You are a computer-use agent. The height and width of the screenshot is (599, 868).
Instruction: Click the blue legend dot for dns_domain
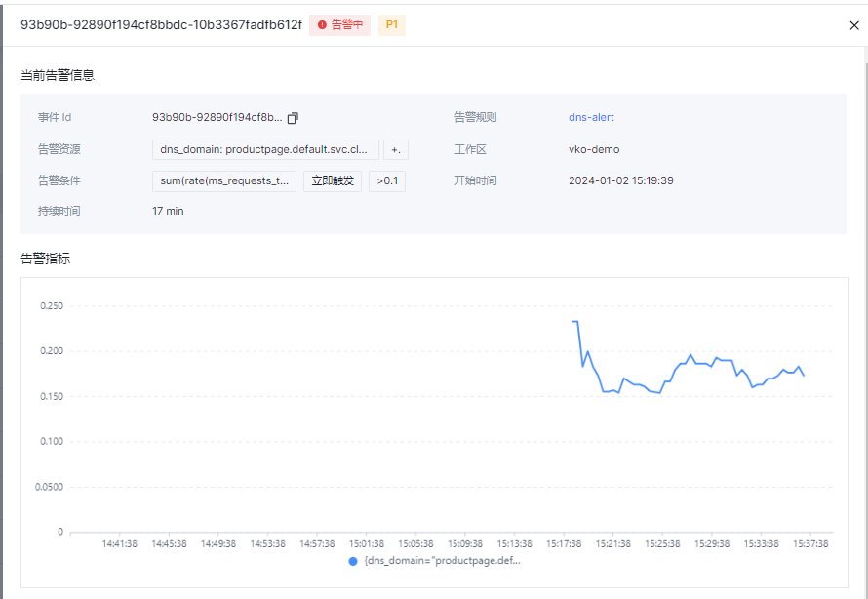click(x=353, y=561)
